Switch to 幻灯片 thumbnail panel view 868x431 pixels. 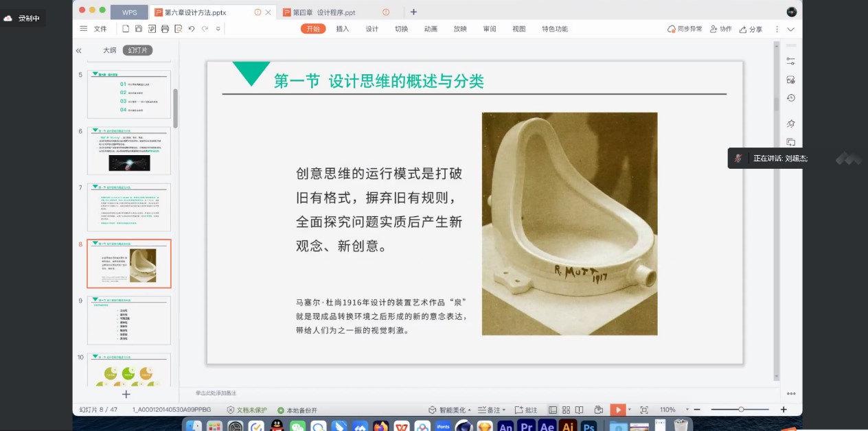137,50
